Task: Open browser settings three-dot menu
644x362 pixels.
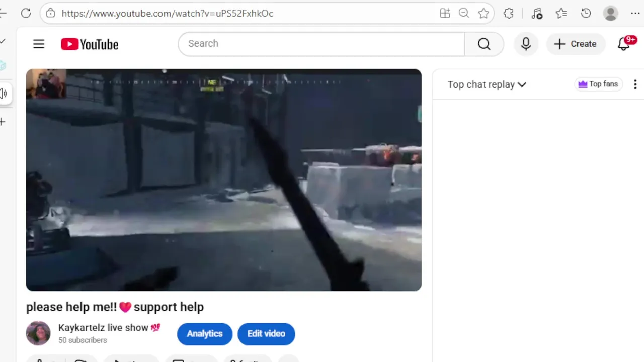Action: [635, 14]
